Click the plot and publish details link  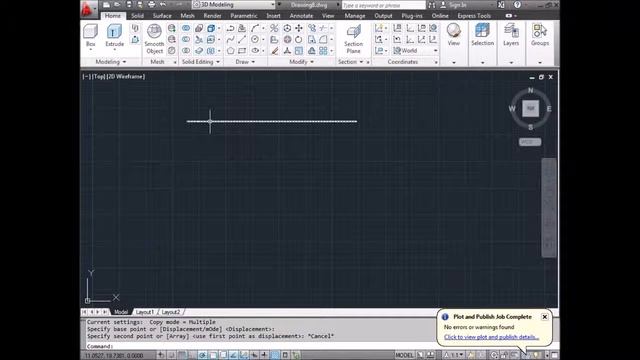(491, 337)
